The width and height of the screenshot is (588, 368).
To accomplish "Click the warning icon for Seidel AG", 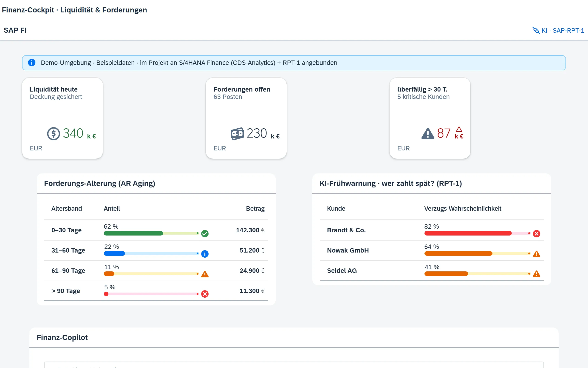I will pyautogui.click(x=537, y=274).
